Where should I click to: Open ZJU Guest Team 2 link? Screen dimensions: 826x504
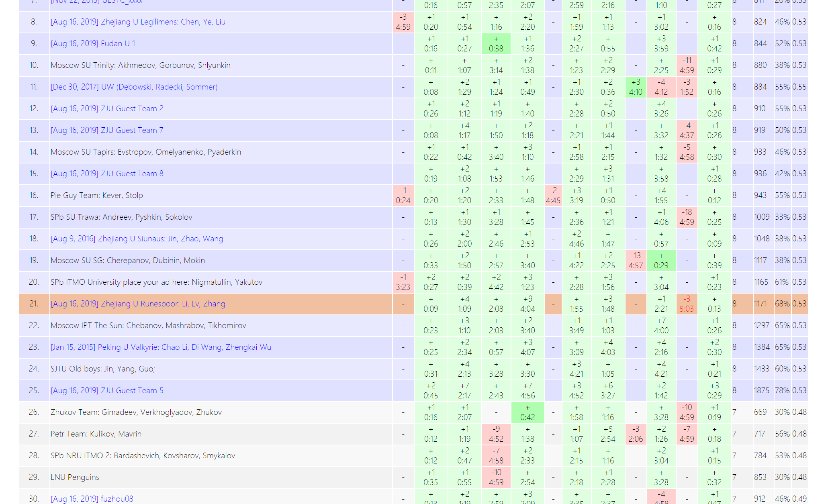point(107,108)
